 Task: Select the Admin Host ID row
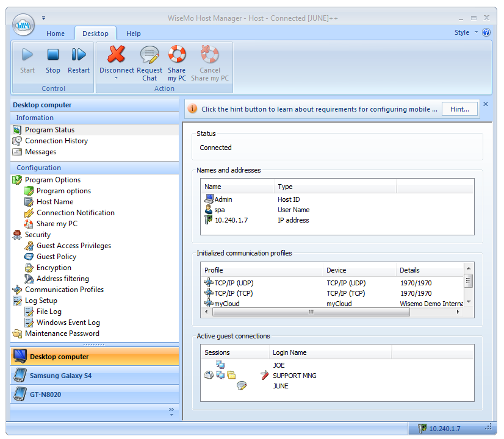coord(337,199)
